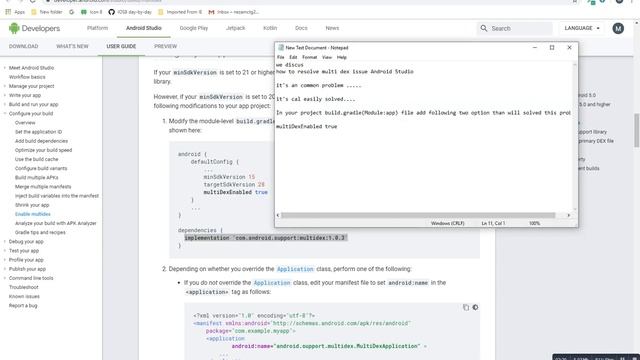Click the Notepad window title icon

[x=281, y=48]
